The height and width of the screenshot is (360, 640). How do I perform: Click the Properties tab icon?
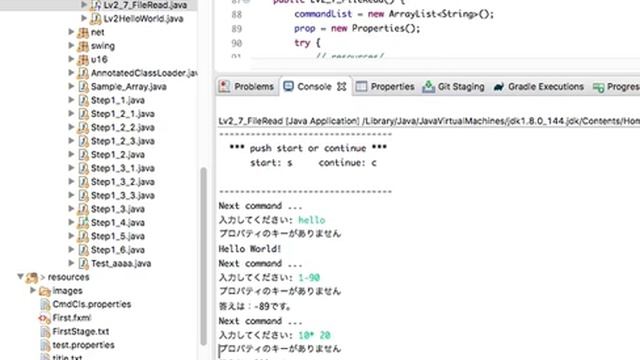click(361, 87)
